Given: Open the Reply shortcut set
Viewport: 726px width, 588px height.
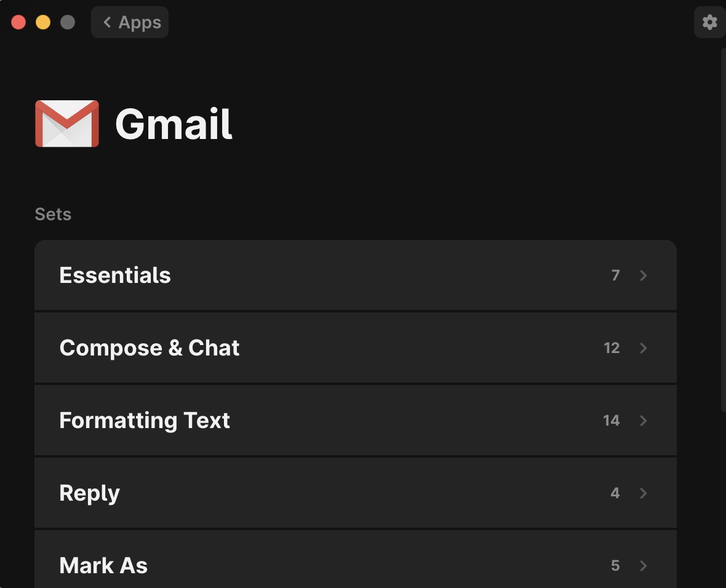Looking at the screenshot, I should tap(356, 493).
